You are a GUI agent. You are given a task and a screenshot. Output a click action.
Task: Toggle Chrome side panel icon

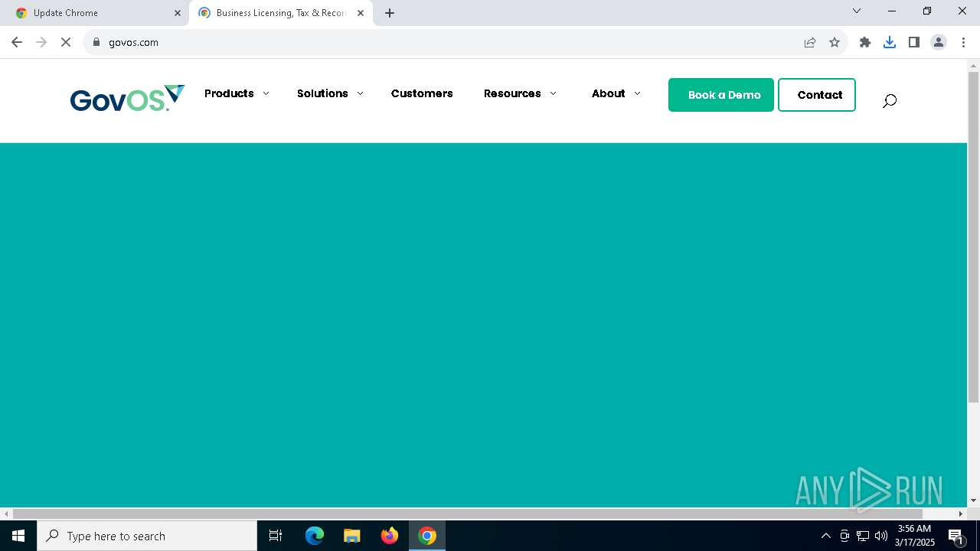pos(914,42)
